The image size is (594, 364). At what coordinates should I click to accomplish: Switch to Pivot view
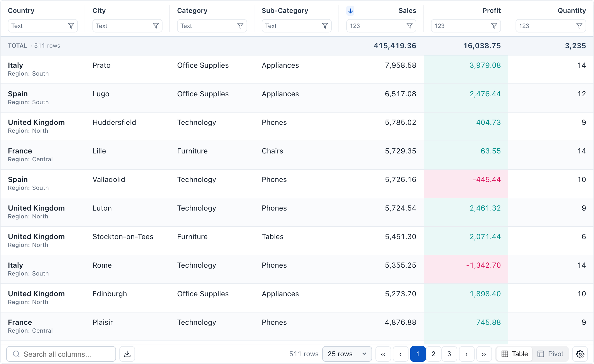point(550,354)
